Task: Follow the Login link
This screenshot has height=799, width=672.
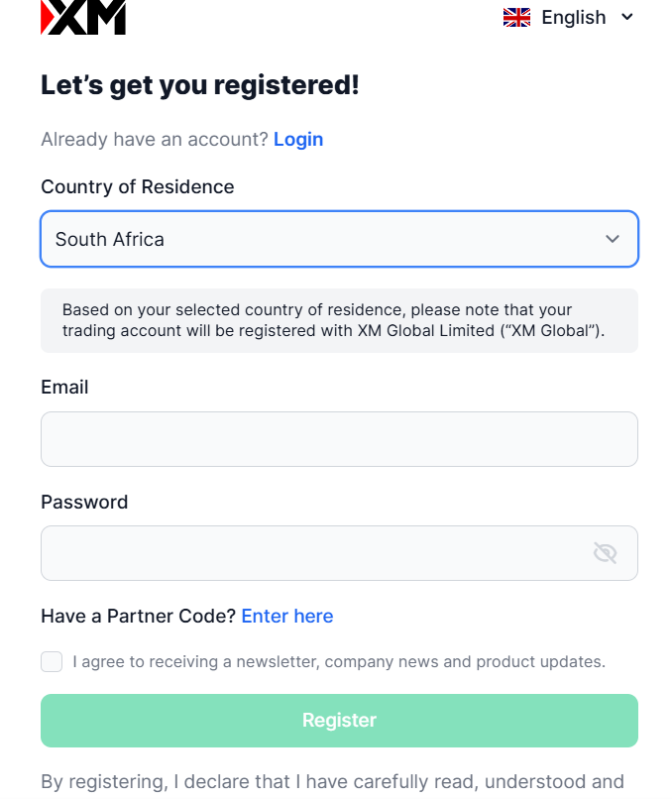Action: 298,139
